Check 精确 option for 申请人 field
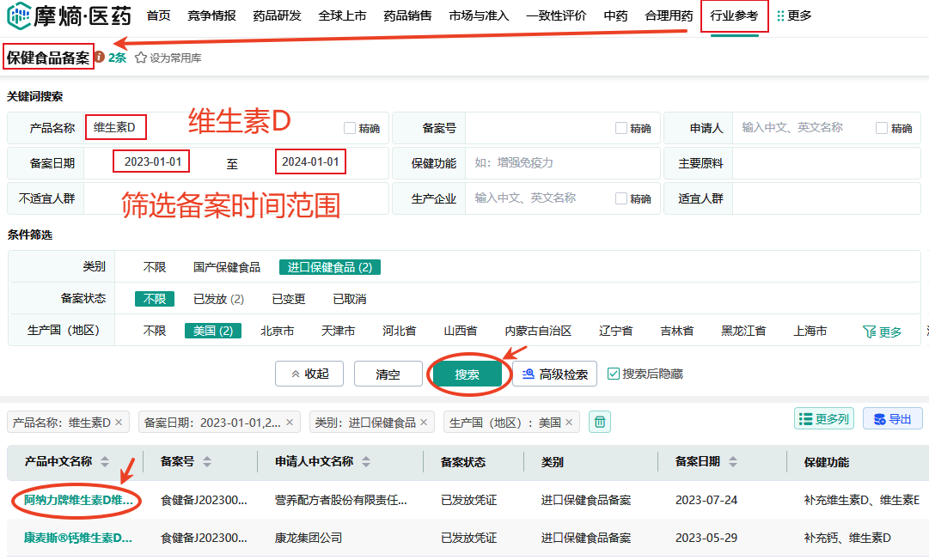929x560 pixels. [x=882, y=128]
